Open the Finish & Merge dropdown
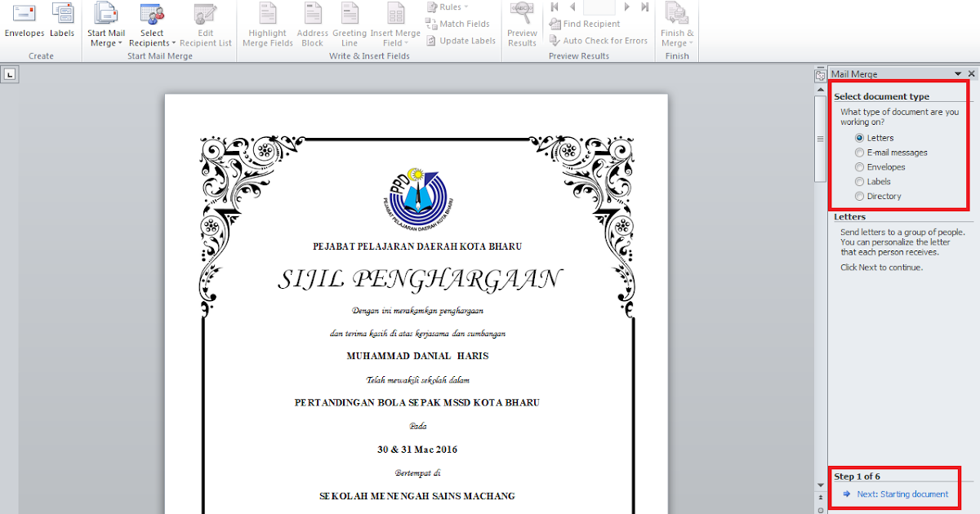This screenshot has height=514, width=980. click(x=677, y=25)
